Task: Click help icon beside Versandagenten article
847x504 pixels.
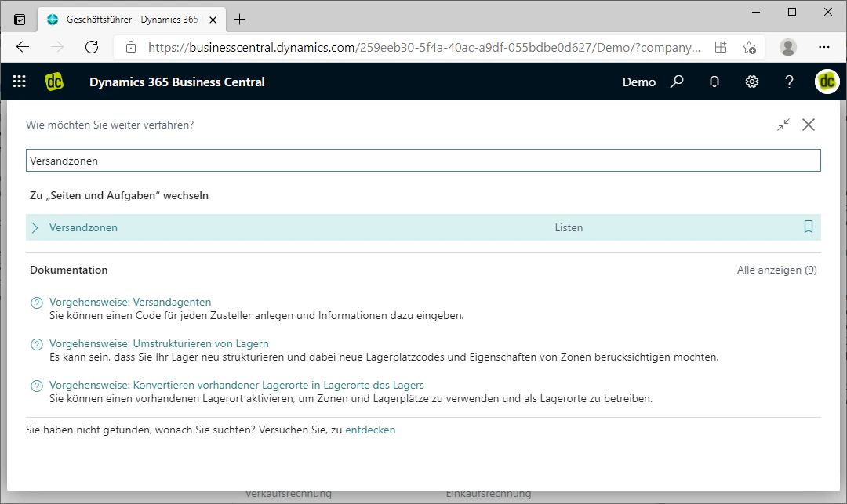Action: coord(37,303)
